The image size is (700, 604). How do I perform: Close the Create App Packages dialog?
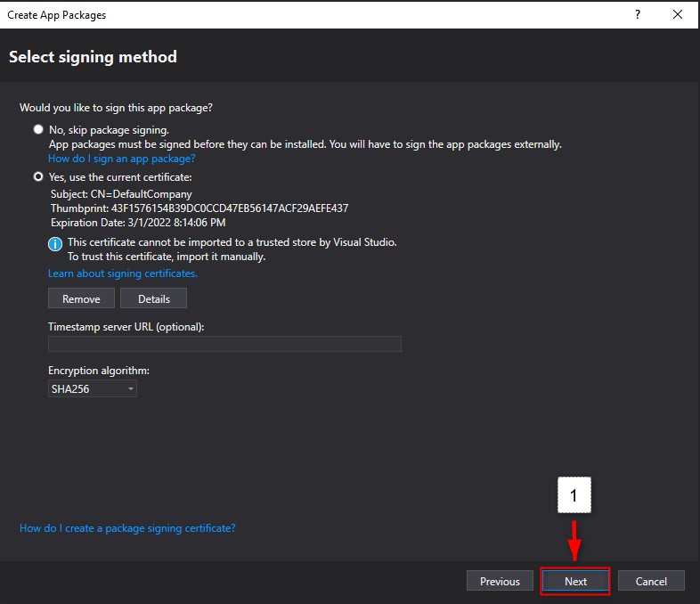(677, 14)
